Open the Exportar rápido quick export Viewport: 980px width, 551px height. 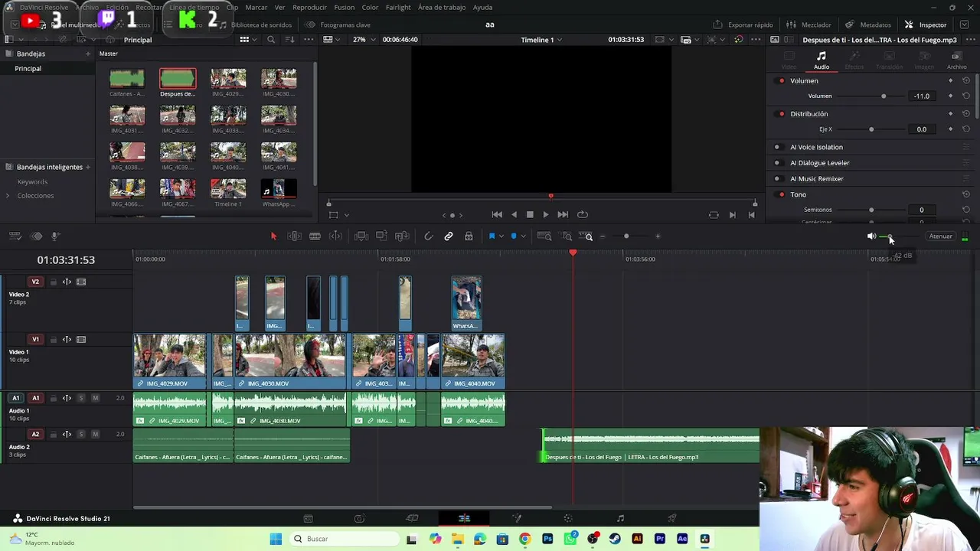pyautogui.click(x=743, y=24)
